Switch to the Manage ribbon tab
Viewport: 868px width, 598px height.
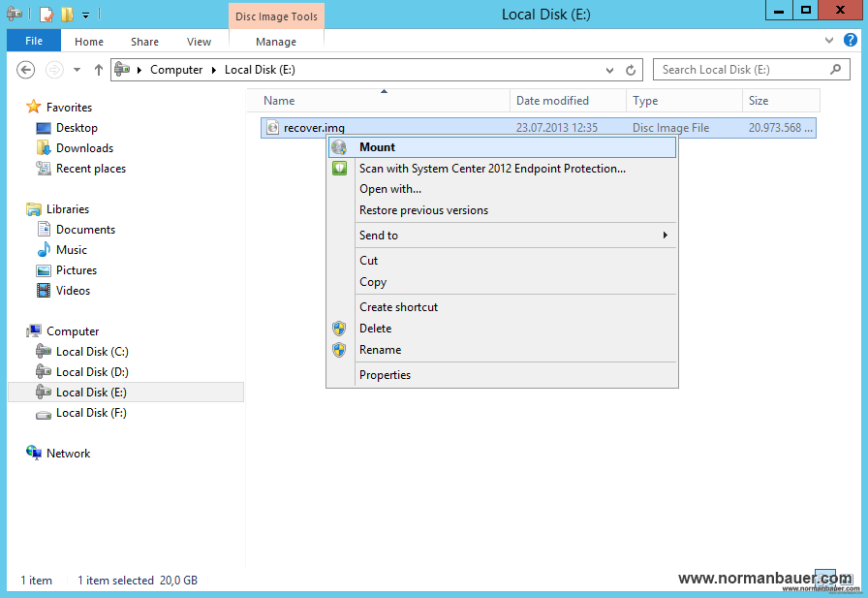click(276, 42)
